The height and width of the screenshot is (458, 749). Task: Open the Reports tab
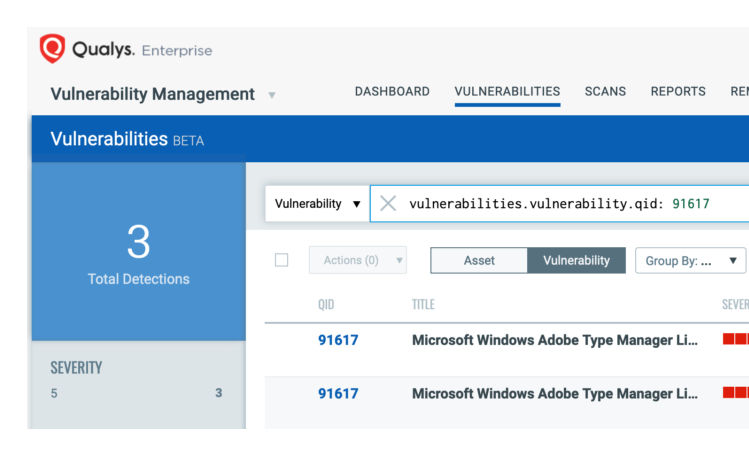[x=678, y=91]
